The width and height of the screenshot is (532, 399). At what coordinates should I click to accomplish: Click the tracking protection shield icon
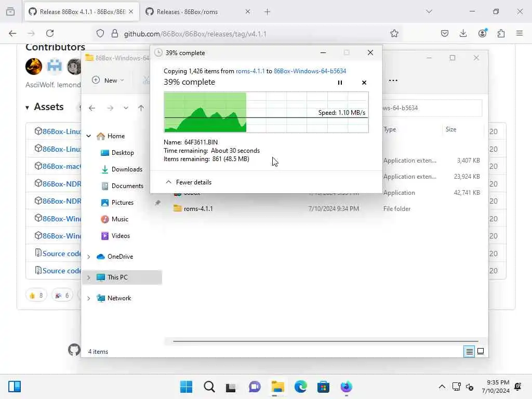(x=100, y=34)
